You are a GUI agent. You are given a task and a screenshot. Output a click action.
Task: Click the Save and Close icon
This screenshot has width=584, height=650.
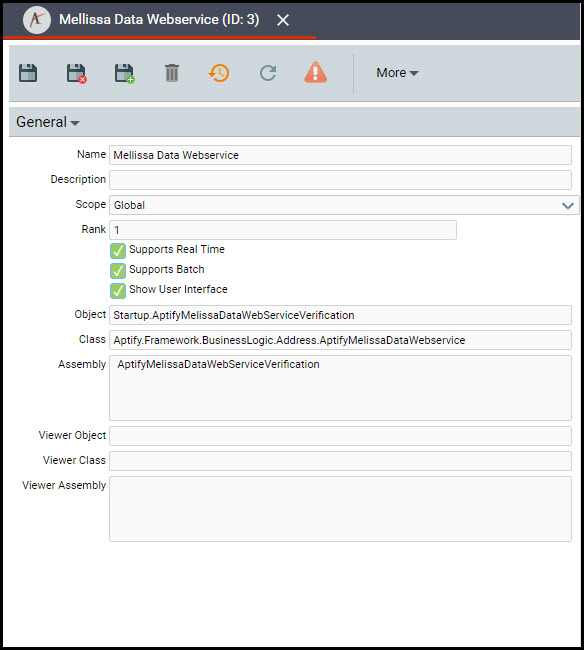(x=76, y=73)
